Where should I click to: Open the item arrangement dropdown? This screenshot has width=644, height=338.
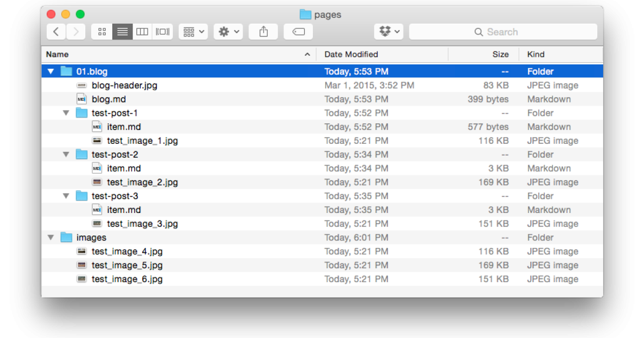(x=193, y=32)
